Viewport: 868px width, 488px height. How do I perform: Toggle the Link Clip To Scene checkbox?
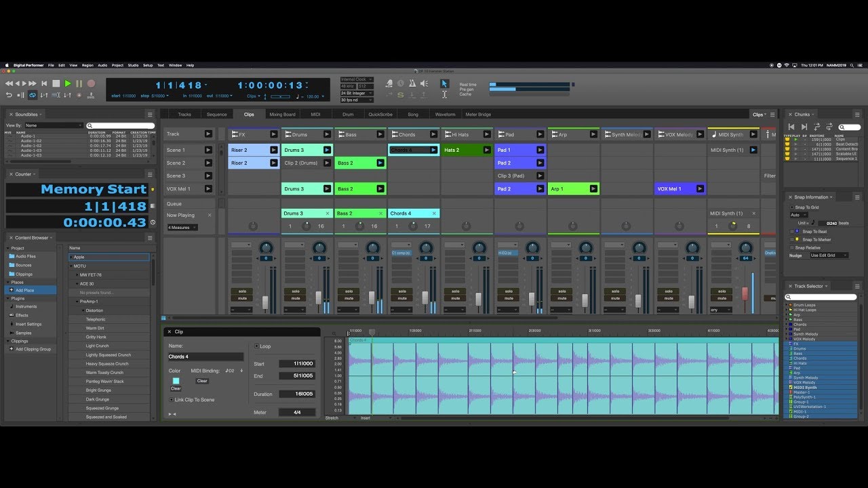click(x=171, y=400)
